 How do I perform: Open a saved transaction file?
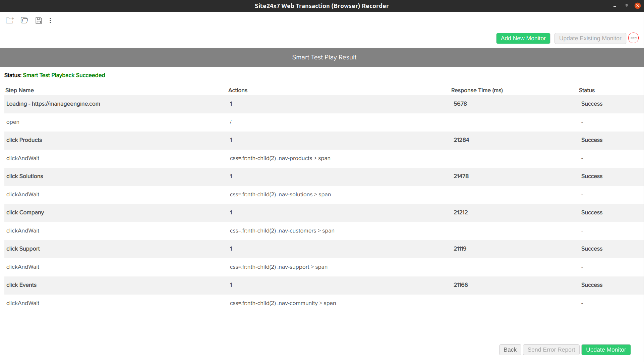[24, 20]
